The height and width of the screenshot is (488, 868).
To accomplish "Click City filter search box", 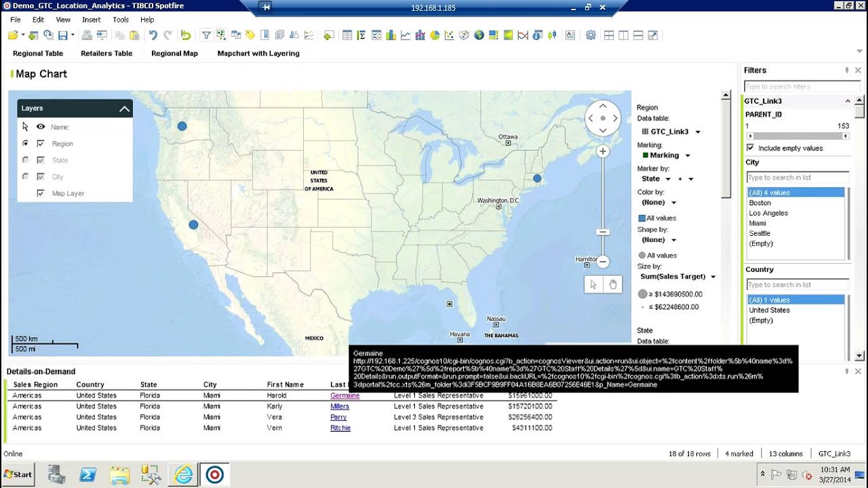I will pyautogui.click(x=797, y=178).
